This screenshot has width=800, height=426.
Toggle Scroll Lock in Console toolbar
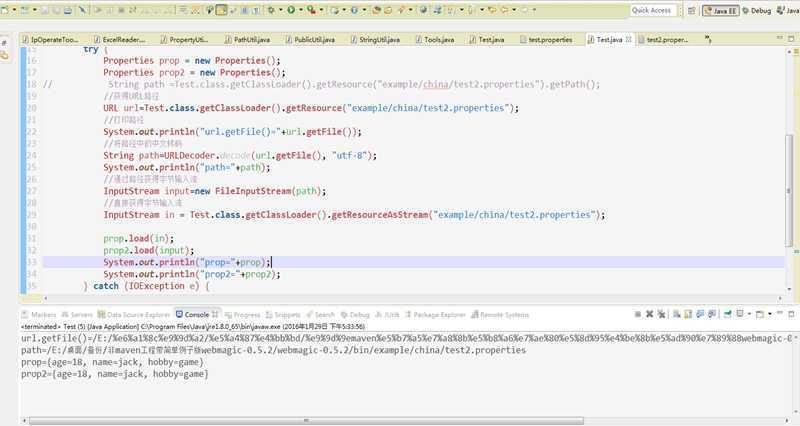[x=688, y=314]
